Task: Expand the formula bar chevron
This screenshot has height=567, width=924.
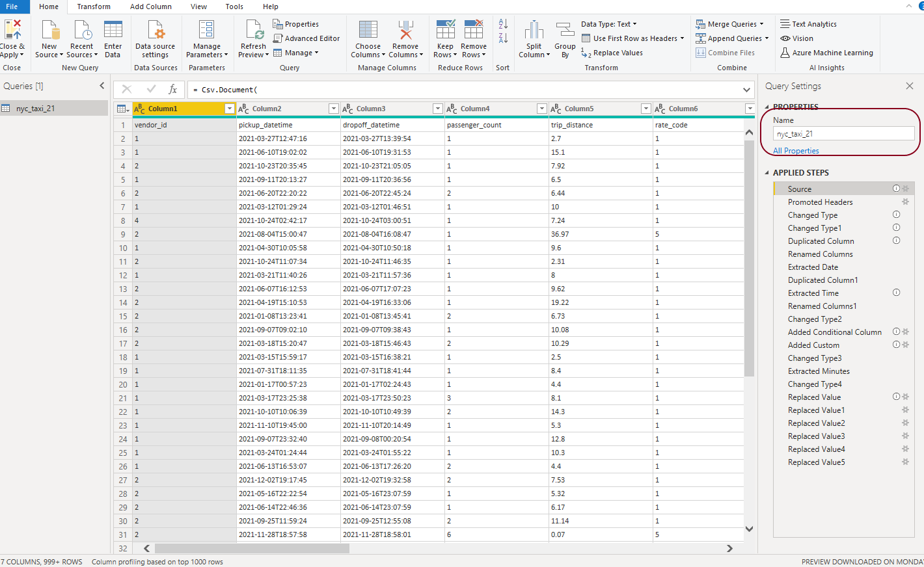Action: tap(746, 90)
